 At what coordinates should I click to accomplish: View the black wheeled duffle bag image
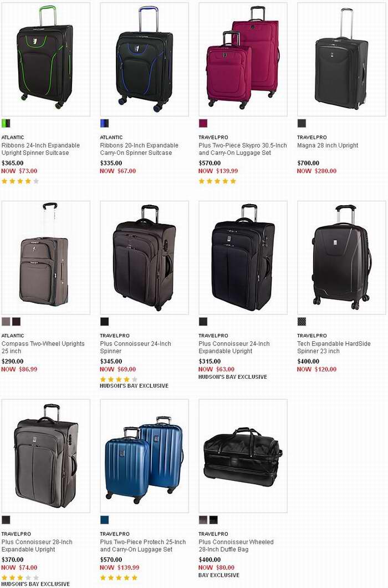pos(243,456)
